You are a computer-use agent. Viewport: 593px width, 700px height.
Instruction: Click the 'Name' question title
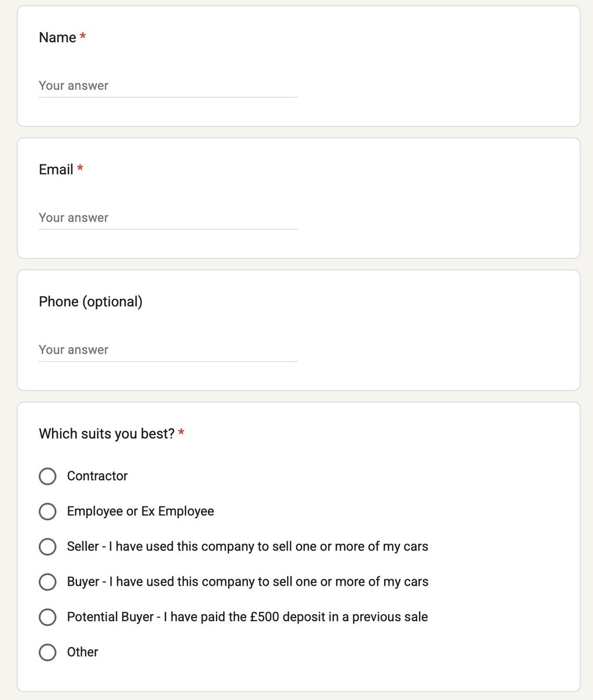click(x=57, y=37)
